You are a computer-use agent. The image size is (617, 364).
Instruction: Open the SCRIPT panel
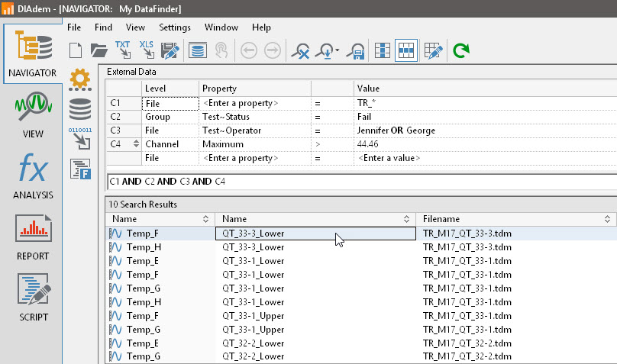(33, 298)
